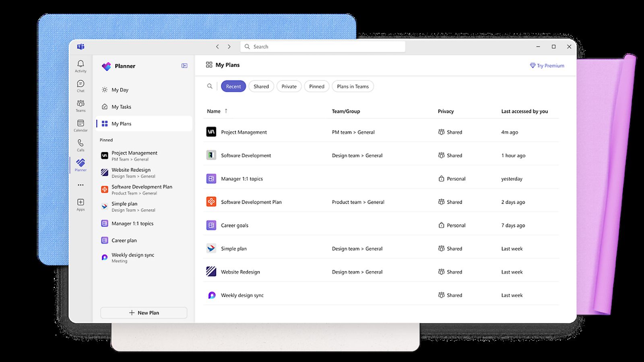The width and height of the screenshot is (644, 362).
Task: Click the '7 days ago' value
Action: pyautogui.click(x=513, y=226)
